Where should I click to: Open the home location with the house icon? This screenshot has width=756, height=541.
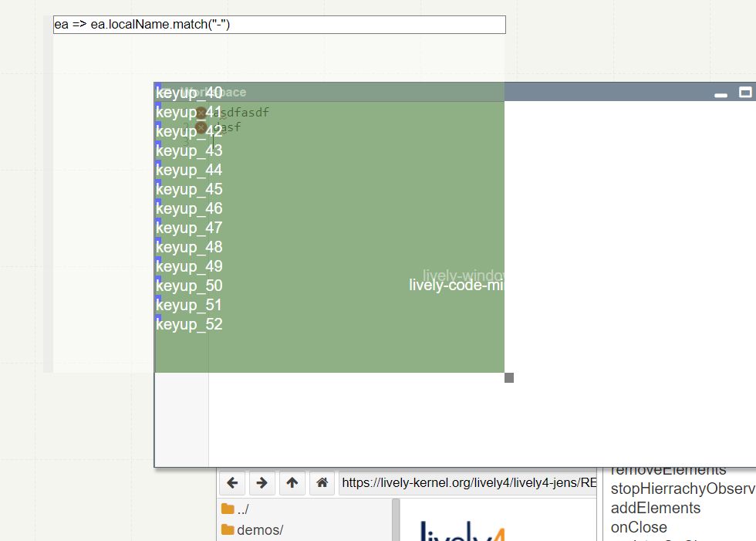[x=322, y=483]
